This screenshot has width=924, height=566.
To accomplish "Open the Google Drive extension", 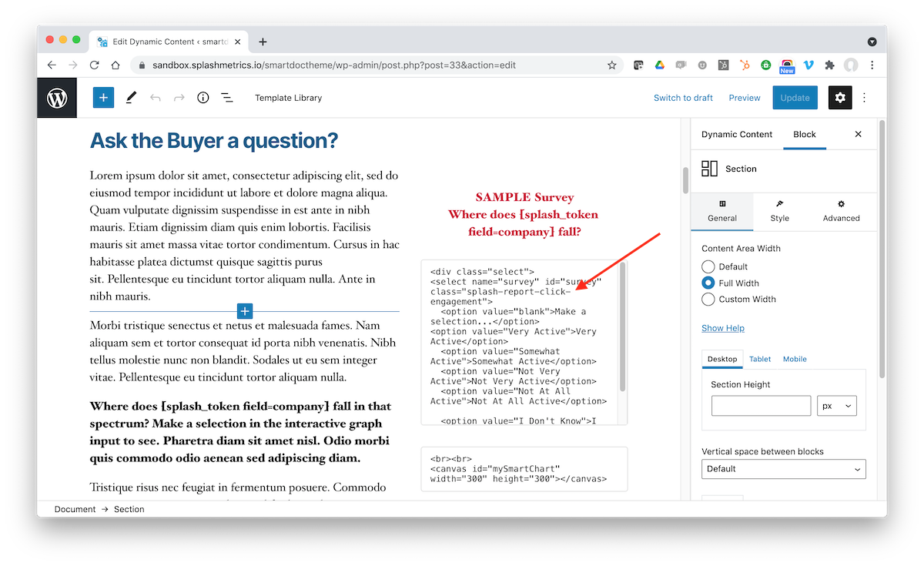I will (x=660, y=65).
